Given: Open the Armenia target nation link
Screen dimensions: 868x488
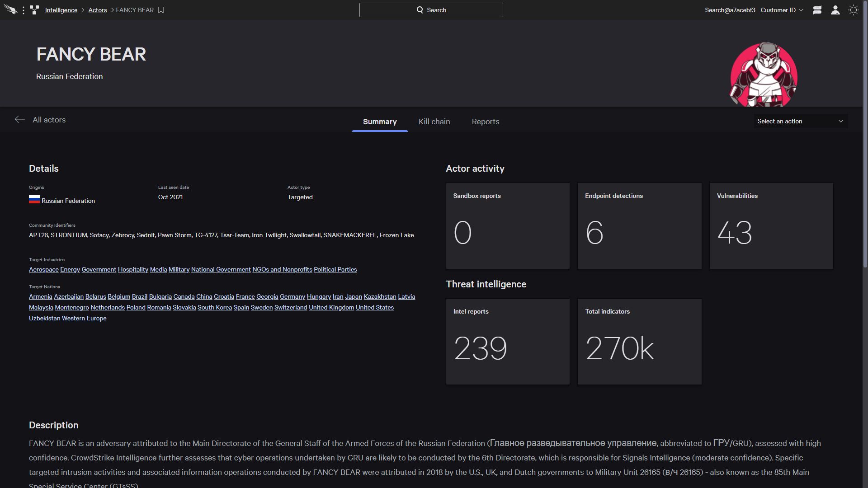Looking at the screenshot, I should [41, 296].
